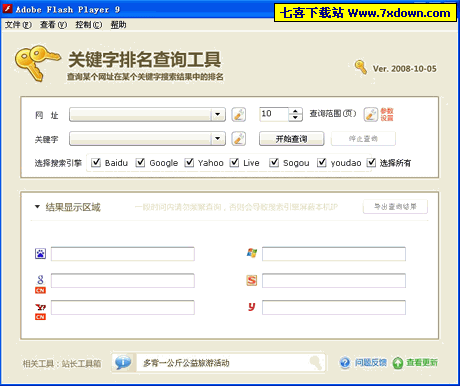Open the 参数设置 settings icon

[371, 115]
